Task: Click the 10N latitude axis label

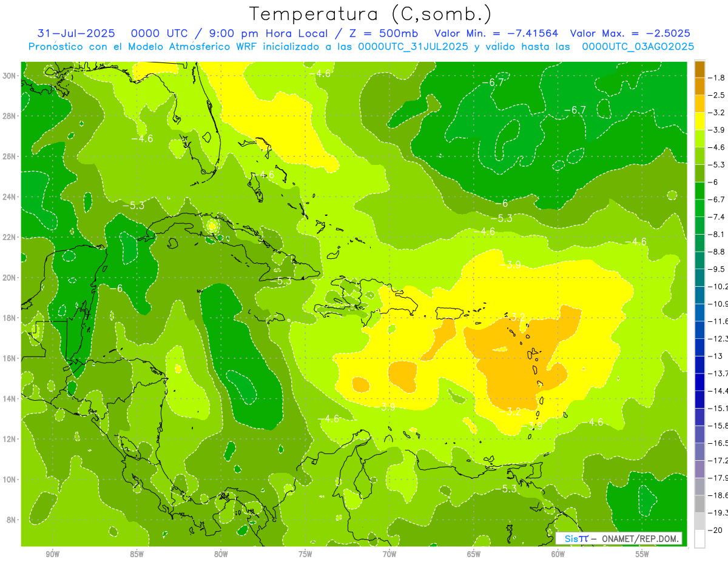Action: click(10, 480)
